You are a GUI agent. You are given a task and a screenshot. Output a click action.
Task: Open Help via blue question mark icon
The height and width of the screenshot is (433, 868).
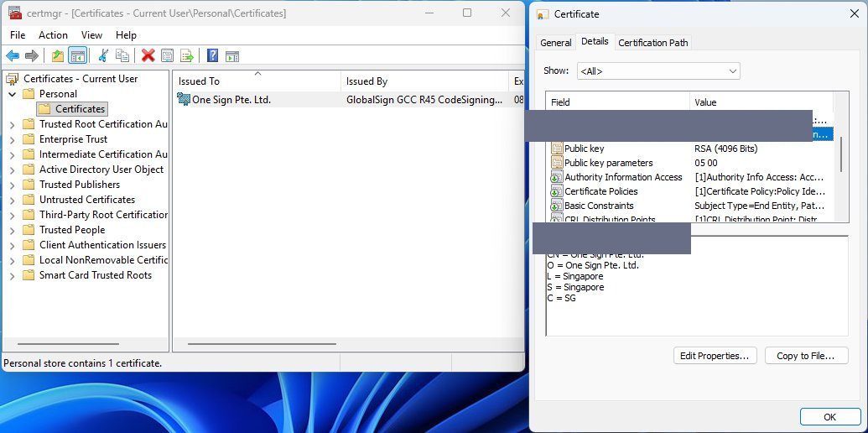tap(212, 55)
